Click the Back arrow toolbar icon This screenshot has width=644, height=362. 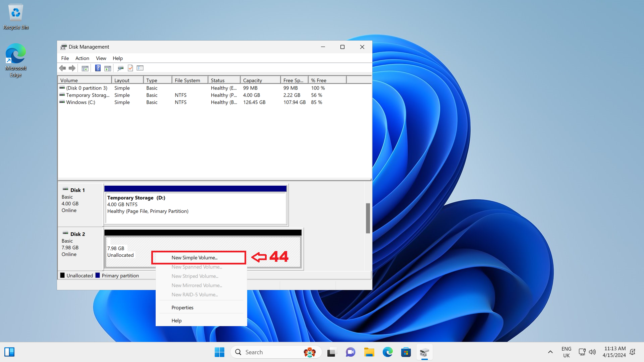62,68
